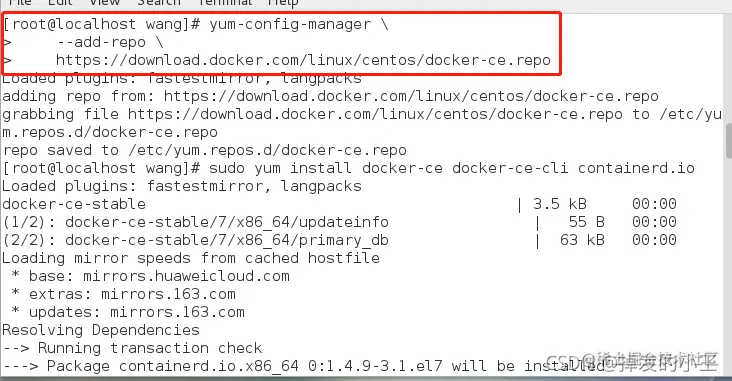Click the 'Running transaction check' line

pyautogui.click(x=132, y=348)
